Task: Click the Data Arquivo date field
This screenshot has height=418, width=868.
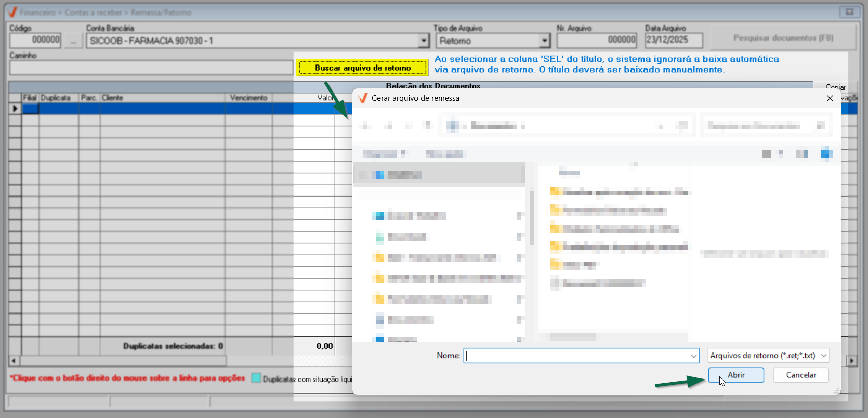Action: coord(674,40)
